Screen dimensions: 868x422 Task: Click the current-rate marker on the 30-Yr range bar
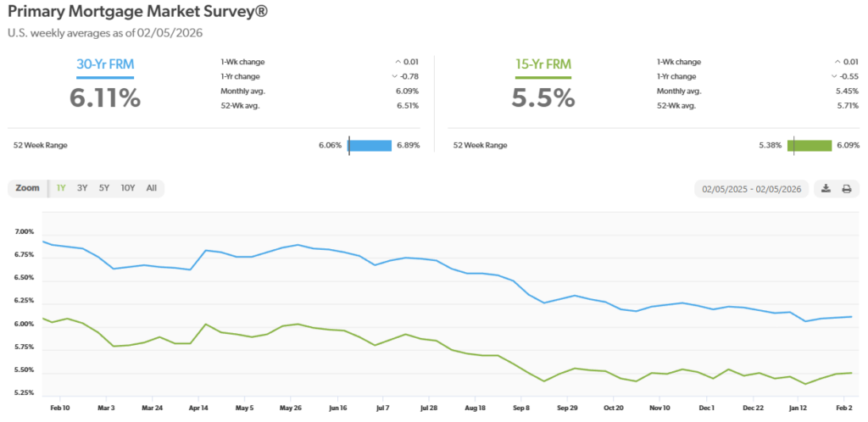pyautogui.click(x=349, y=145)
